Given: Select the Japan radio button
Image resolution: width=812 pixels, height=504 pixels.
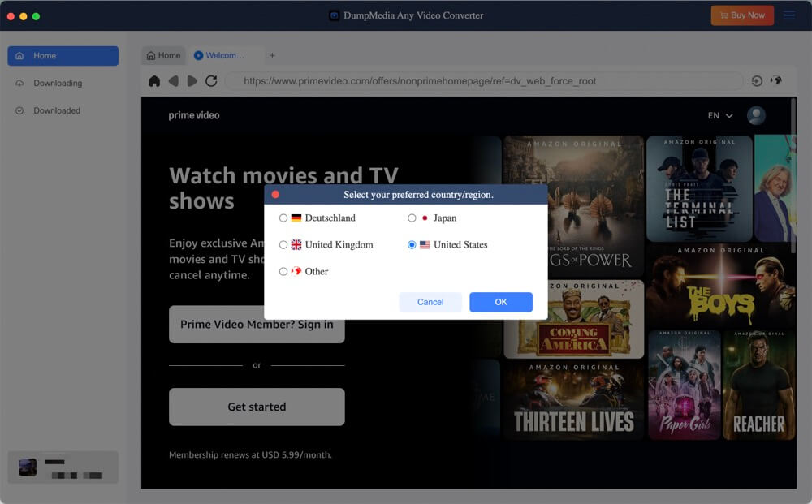Looking at the screenshot, I should (412, 218).
